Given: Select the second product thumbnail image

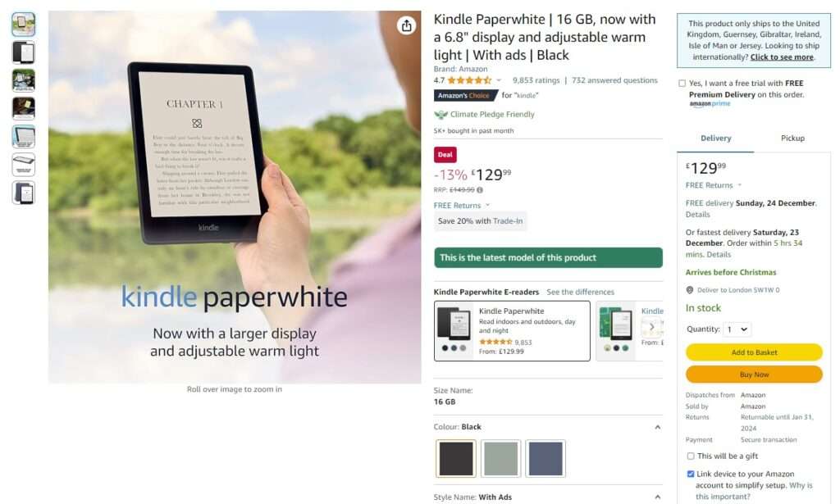Looking at the screenshot, I should tap(24, 52).
